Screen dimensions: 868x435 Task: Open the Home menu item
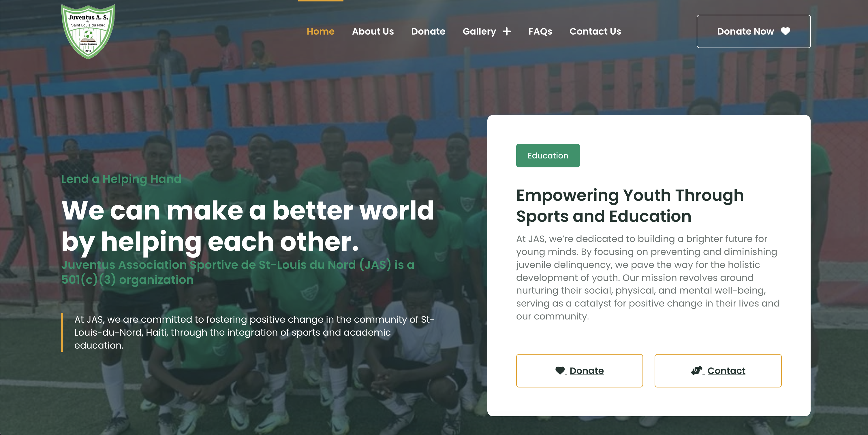click(320, 31)
